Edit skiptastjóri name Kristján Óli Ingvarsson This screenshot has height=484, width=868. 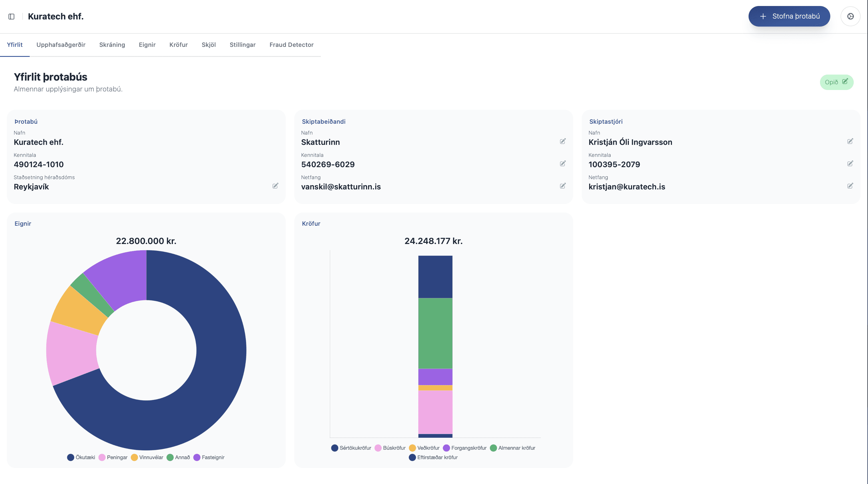pos(851,141)
